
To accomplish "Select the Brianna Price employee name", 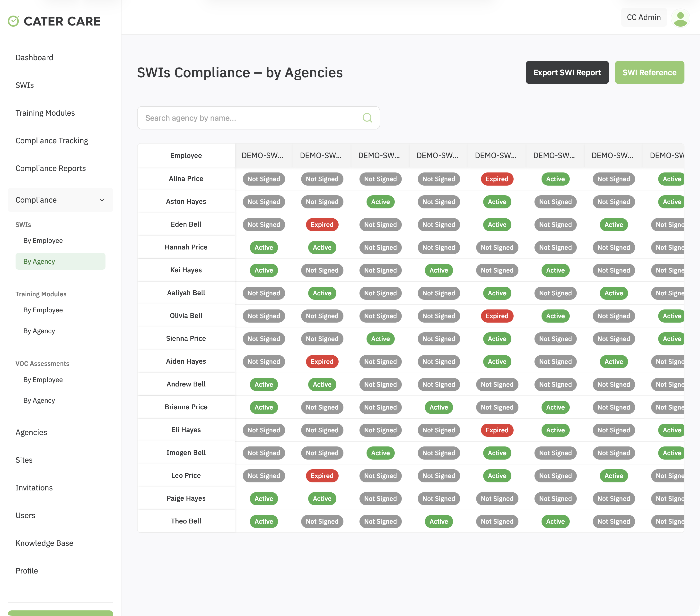I will tap(186, 407).
